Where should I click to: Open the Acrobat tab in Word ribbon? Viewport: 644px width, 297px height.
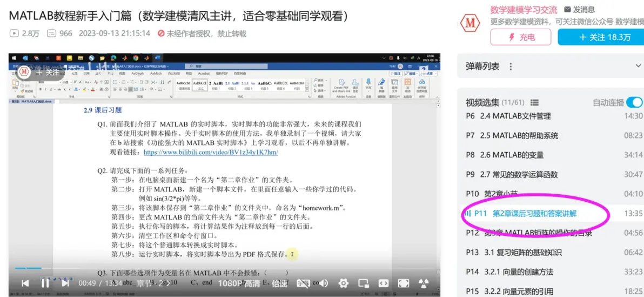tap(204, 74)
